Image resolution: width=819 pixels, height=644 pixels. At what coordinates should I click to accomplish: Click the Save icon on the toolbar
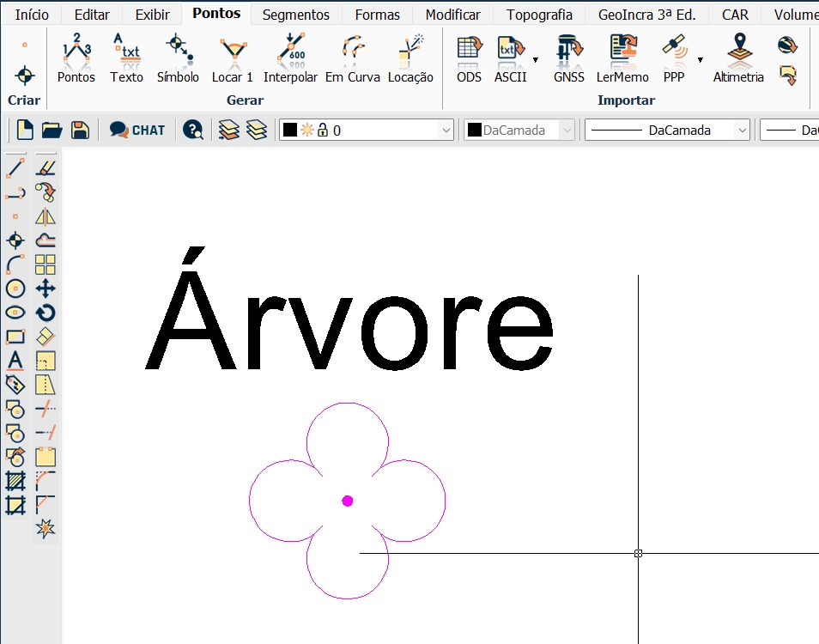click(80, 130)
